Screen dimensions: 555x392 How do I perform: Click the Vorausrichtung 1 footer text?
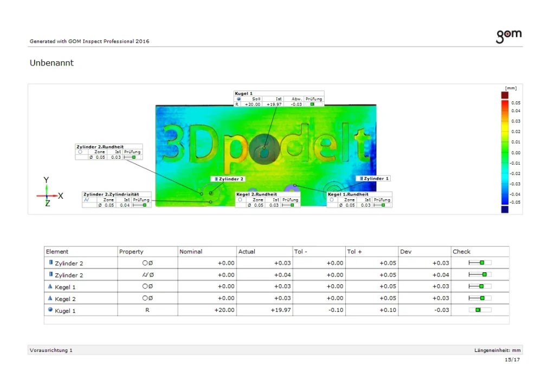(x=51, y=350)
